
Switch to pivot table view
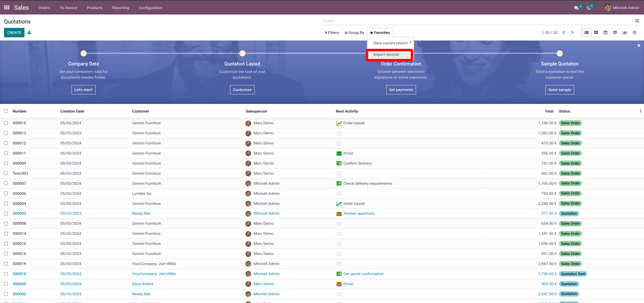click(x=615, y=33)
